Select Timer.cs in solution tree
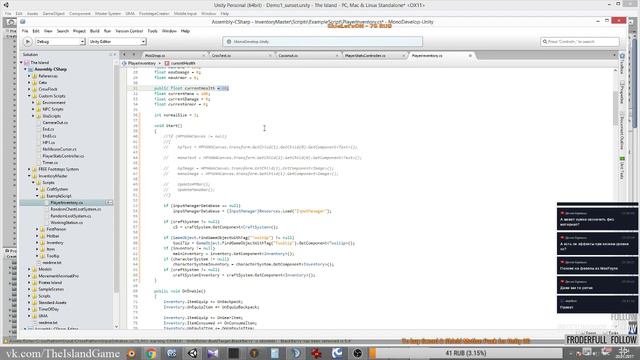This screenshot has width=640, height=360. click(50, 162)
